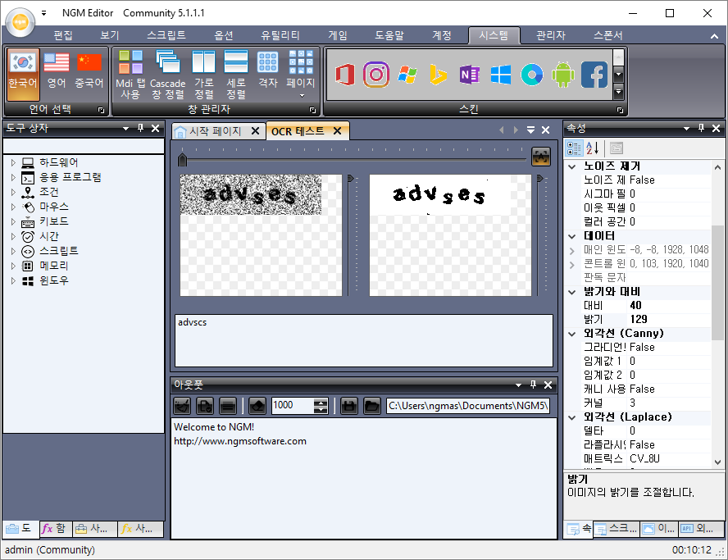Screen dimensions: 728x560
Task: Click the source captcha image
Action: pyautogui.click(x=251, y=194)
